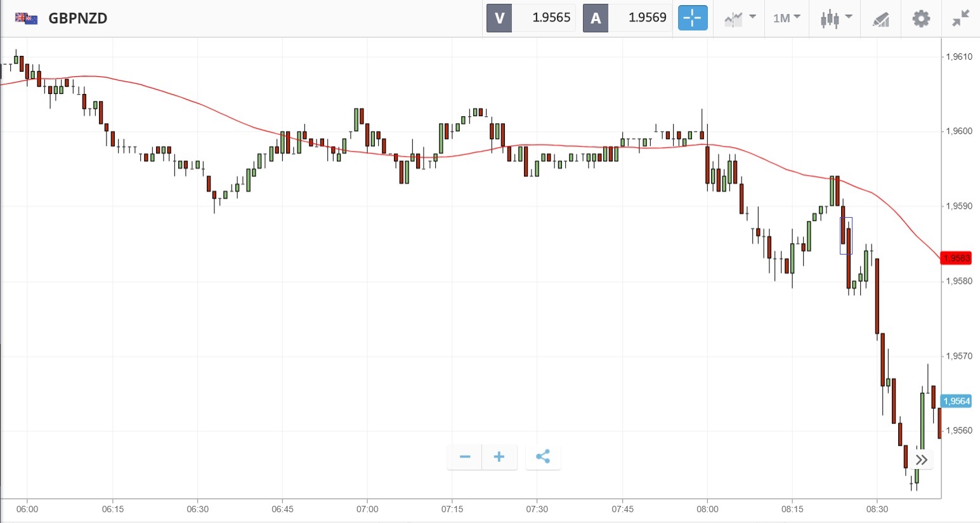
Task: Open the compare instruments dropdown
Action: coord(740,18)
